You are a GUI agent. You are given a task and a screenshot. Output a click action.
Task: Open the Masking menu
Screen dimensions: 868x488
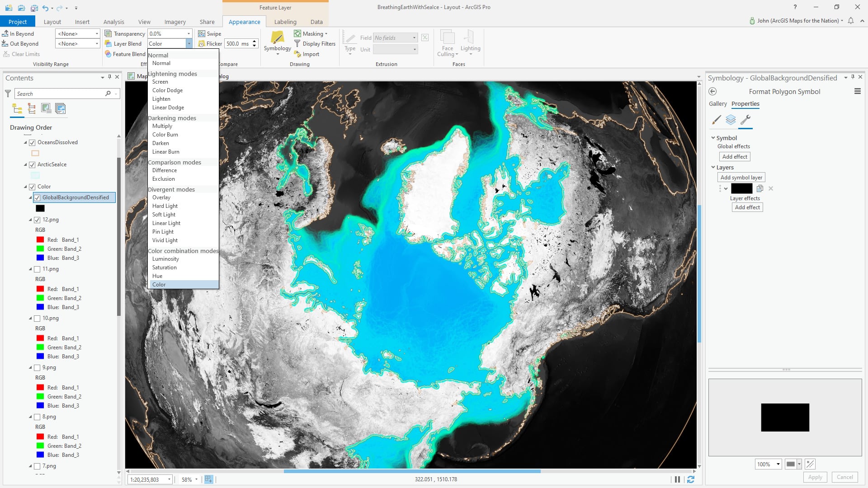(x=311, y=34)
